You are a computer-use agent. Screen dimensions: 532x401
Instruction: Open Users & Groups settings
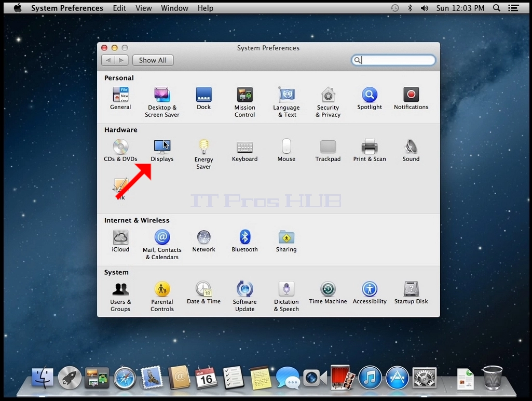coord(120,297)
